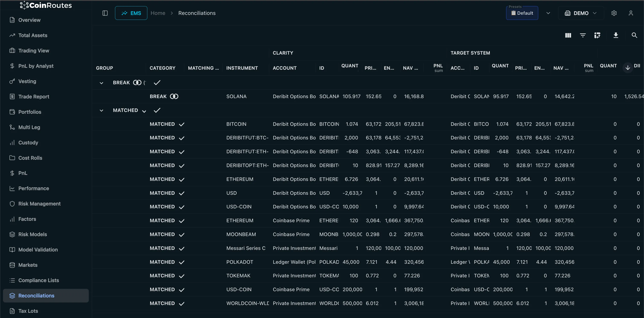Open the column chooser icon
Viewport: 644px width, 318px height.
point(568,35)
